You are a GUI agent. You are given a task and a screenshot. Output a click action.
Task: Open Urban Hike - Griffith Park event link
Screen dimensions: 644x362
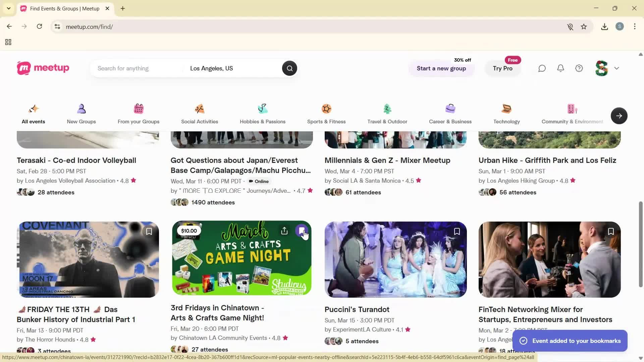click(x=547, y=160)
